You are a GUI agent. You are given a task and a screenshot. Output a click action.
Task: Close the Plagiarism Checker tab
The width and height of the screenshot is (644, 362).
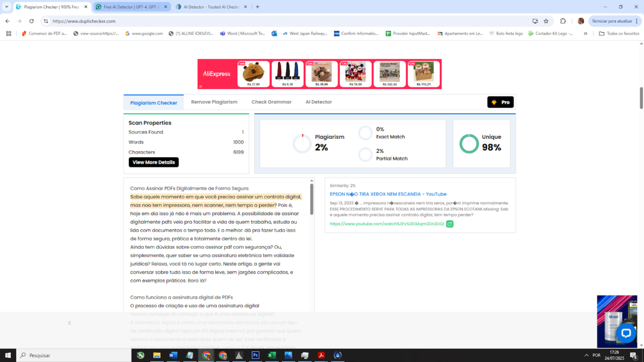[x=85, y=7]
